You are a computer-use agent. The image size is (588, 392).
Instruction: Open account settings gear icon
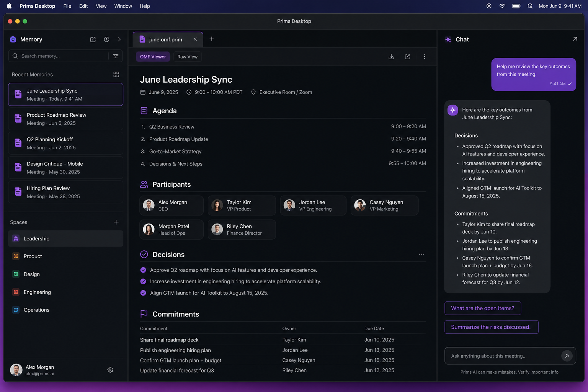click(110, 370)
